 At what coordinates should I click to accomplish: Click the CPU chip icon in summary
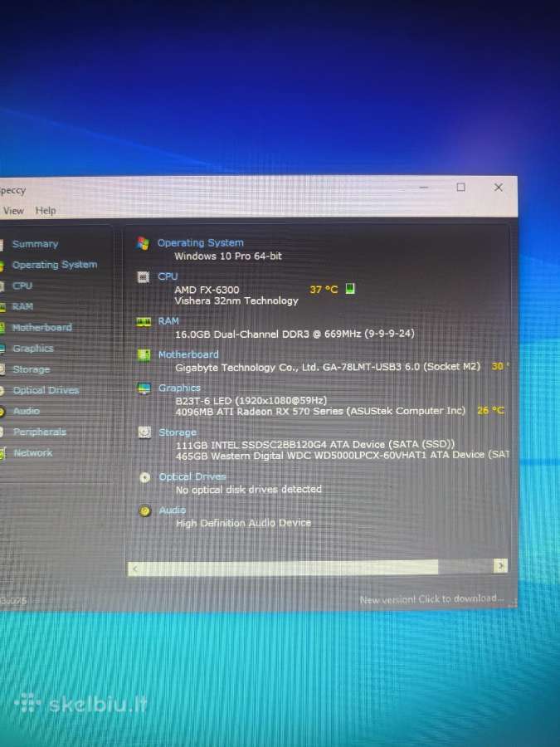[x=144, y=276]
